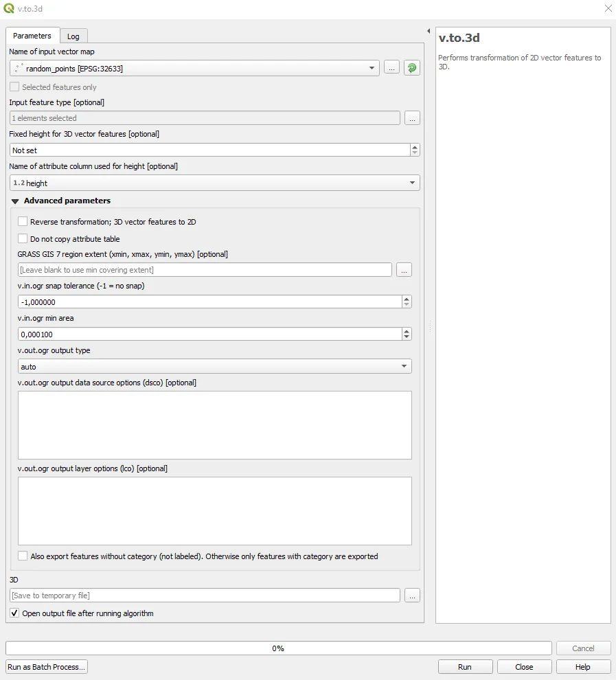
Task: Toggle the Selected features only checkbox
Action: coord(14,87)
